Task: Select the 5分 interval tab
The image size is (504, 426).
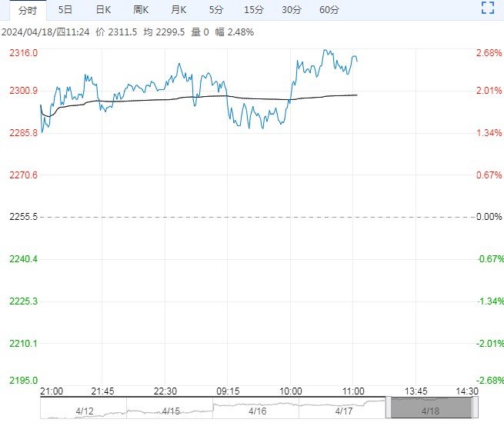Action: point(216,10)
